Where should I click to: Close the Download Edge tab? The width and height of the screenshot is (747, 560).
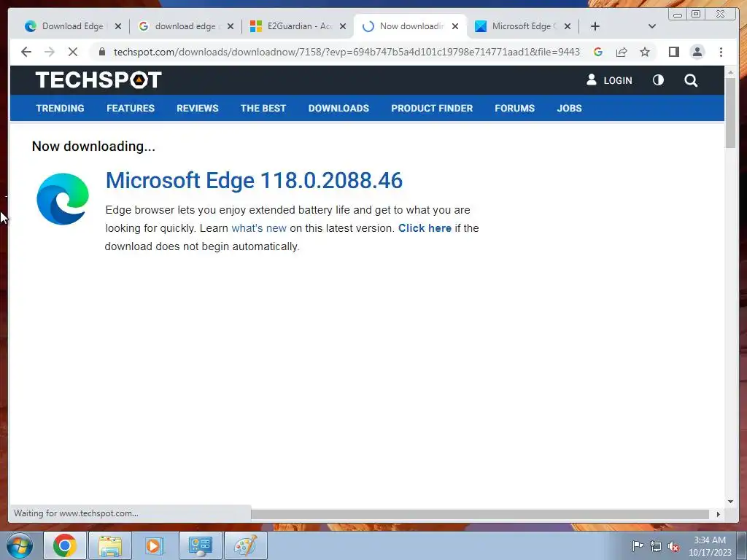click(x=118, y=26)
